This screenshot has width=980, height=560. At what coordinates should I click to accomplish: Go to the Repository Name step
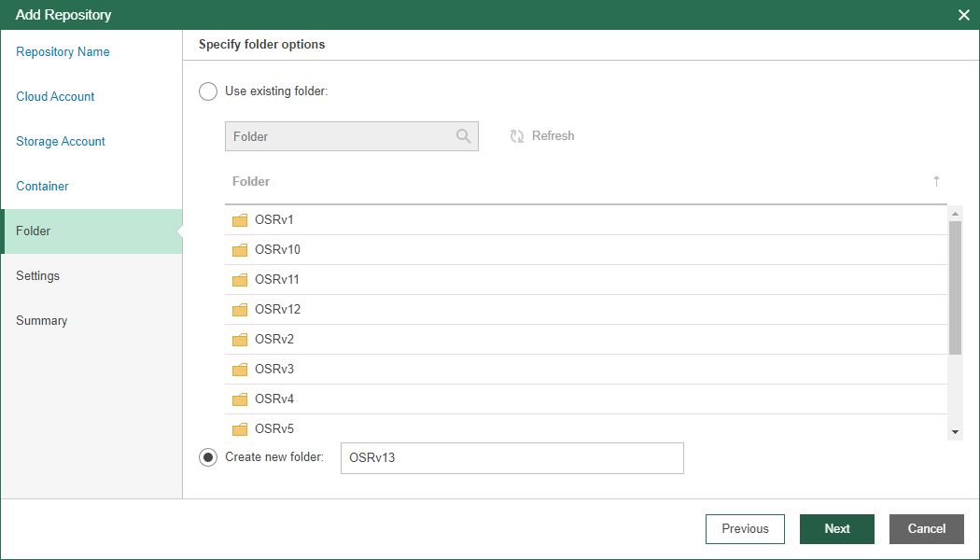[x=63, y=52]
